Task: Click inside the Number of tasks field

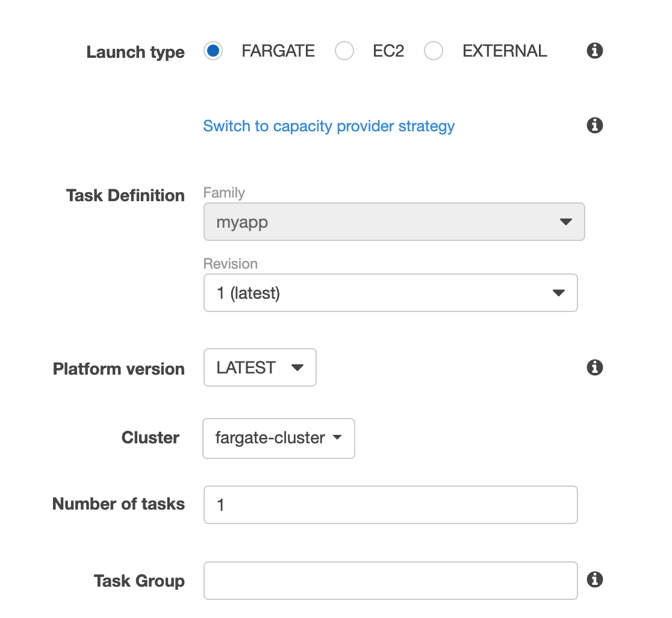Action: tap(390, 505)
